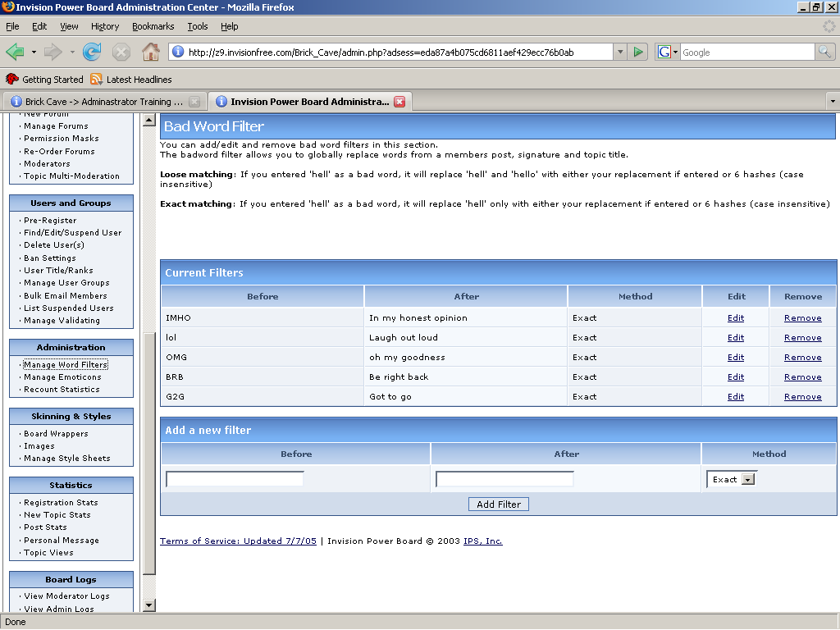The image size is (840, 630).
Task: Open the Getting Started bookmark
Action: 44,80
